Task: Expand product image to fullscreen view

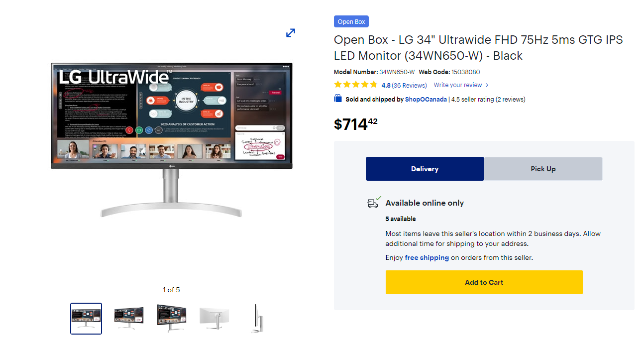Action: pyautogui.click(x=291, y=33)
